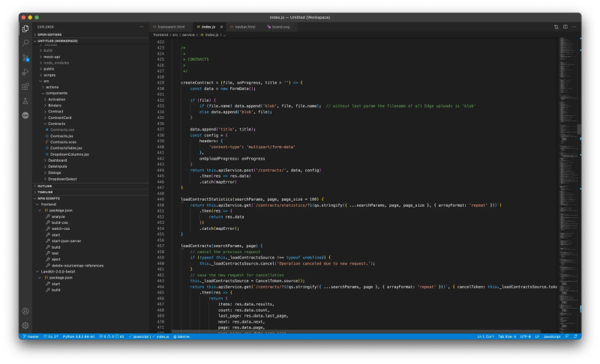Open the feedback icon in status bar
Viewport: 600px width, 364px height.
point(567,336)
